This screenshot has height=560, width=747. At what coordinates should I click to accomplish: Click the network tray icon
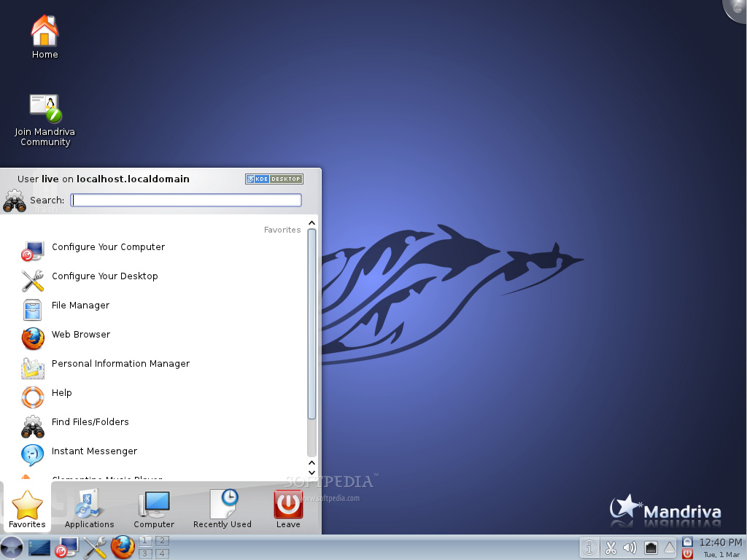pos(650,548)
